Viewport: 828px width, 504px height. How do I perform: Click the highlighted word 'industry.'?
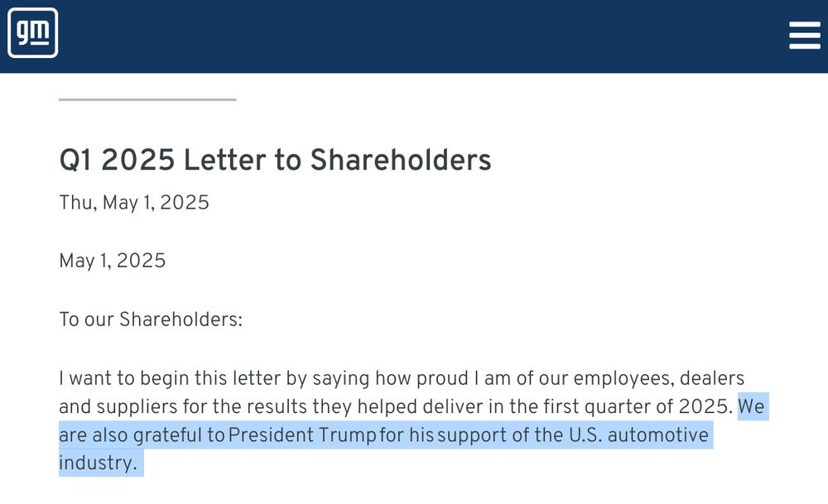(x=98, y=463)
